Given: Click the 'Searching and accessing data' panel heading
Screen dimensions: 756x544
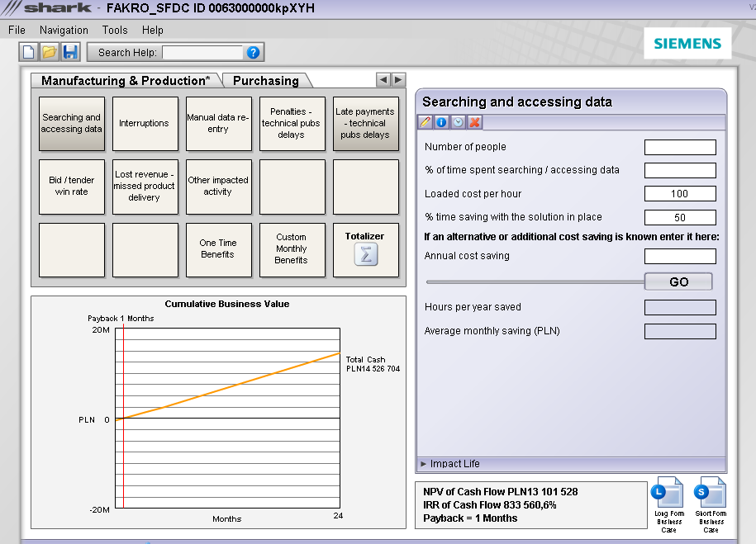Looking at the screenshot, I should pos(517,102).
